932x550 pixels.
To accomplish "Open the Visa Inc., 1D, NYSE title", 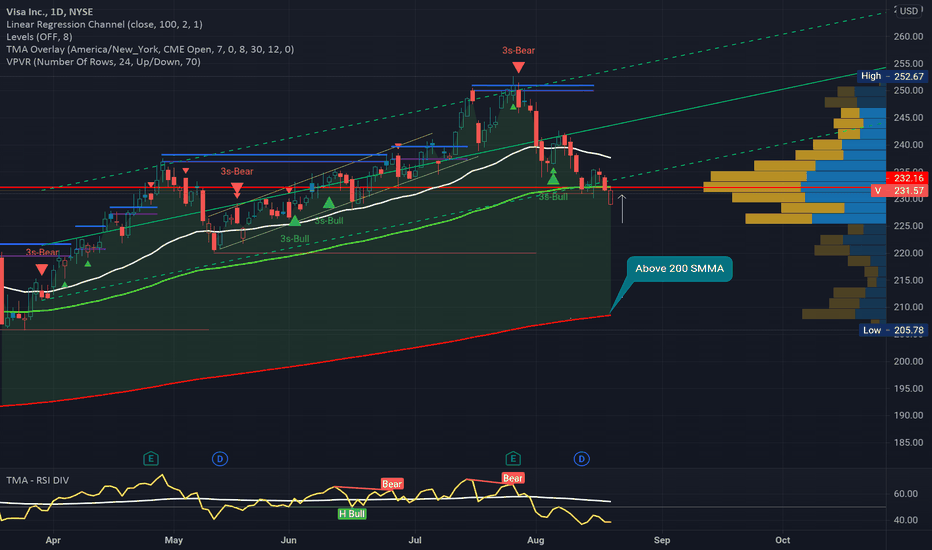I will click(49, 11).
